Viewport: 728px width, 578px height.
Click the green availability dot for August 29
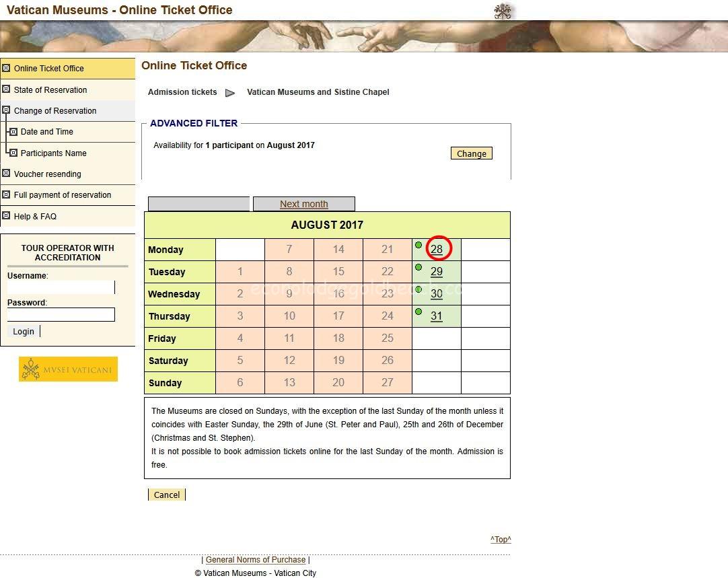click(418, 267)
